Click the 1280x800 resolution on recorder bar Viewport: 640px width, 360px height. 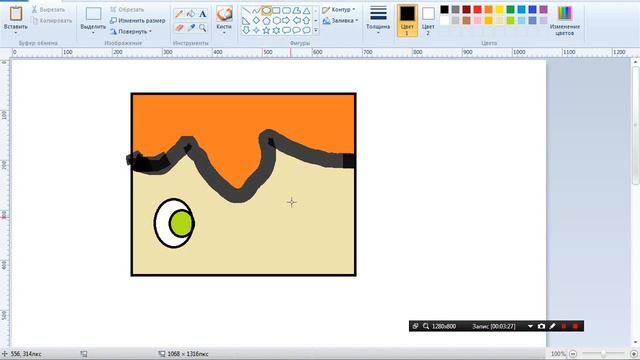pos(444,326)
